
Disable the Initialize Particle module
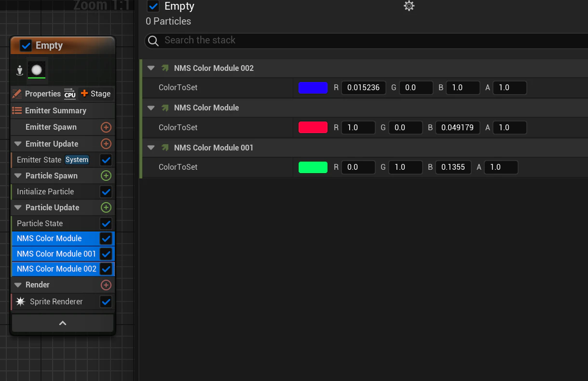coord(106,191)
